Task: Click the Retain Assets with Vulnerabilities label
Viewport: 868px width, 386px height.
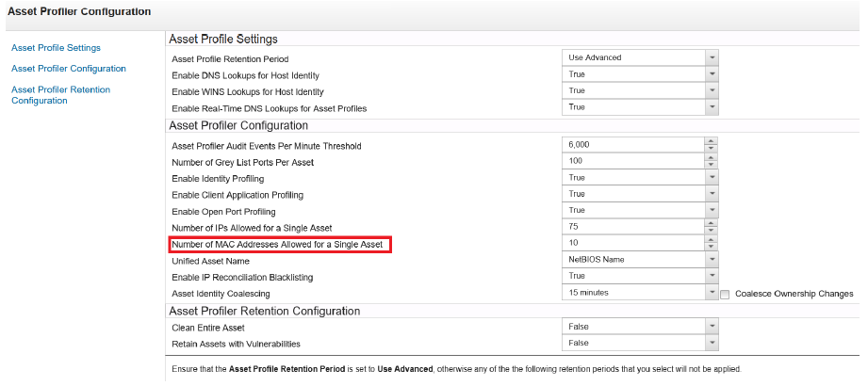Action: coord(237,344)
